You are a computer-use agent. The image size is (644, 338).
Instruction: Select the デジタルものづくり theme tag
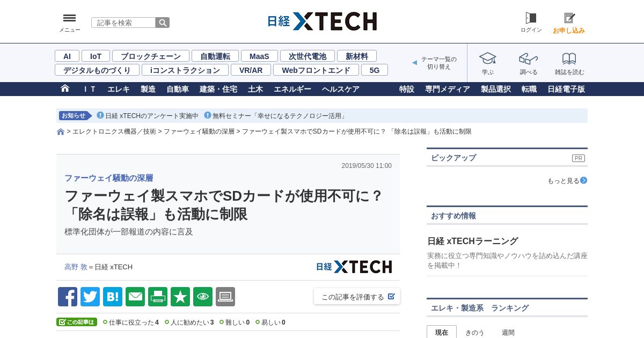click(97, 70)
